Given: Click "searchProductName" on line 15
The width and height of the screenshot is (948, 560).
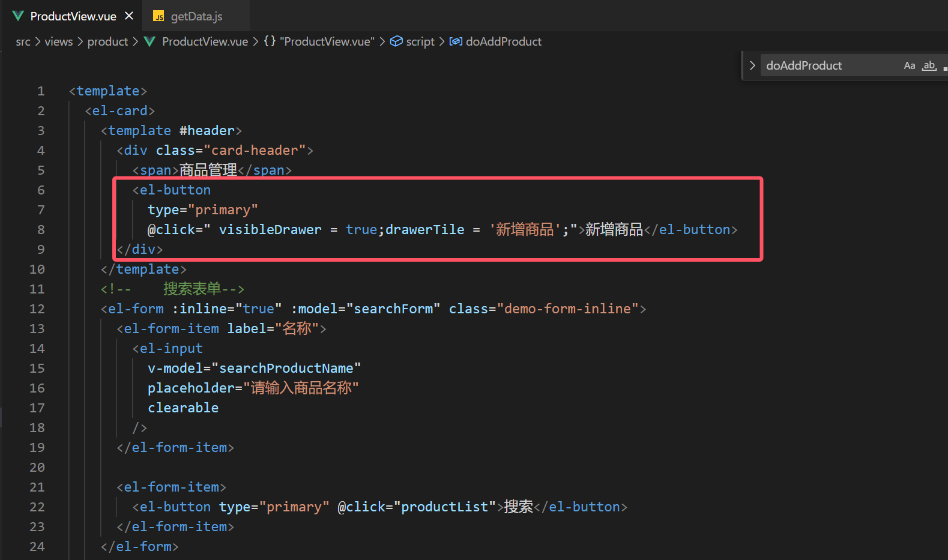Looking at the screenshot, I should pyautogui.click(x=286, y=369).
